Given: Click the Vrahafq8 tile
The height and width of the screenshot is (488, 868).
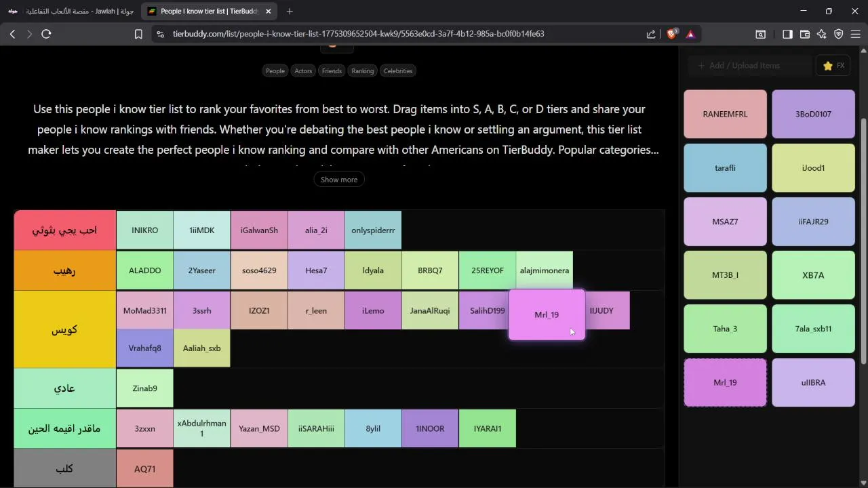Looking at the screenshot, I should pyautogui.click(x=144, y=348).
